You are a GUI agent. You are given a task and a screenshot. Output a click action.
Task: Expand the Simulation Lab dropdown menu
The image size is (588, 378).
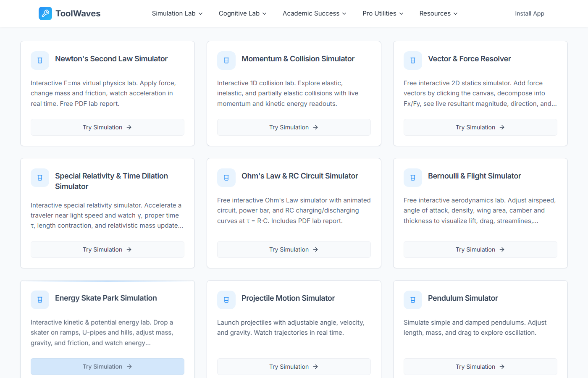[x=177, y=13]
